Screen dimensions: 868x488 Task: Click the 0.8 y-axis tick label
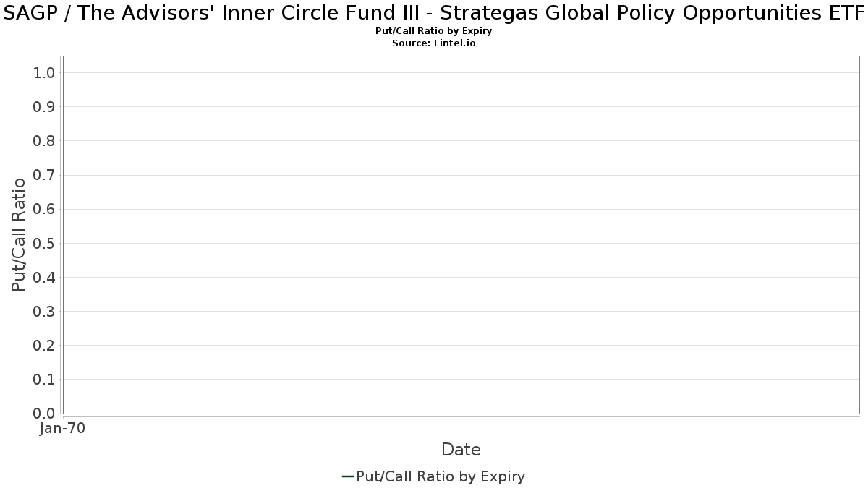(45, 141)
